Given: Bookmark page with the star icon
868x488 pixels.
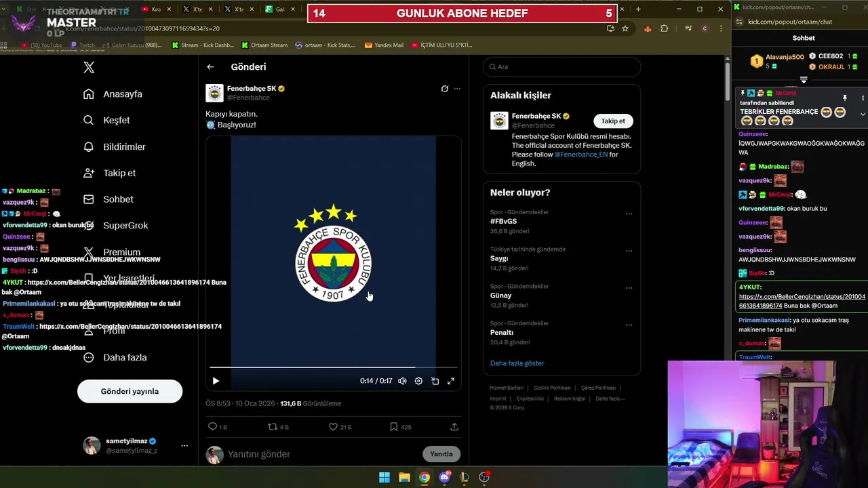Looking at the screenshot, I should [x=625, y=28].
